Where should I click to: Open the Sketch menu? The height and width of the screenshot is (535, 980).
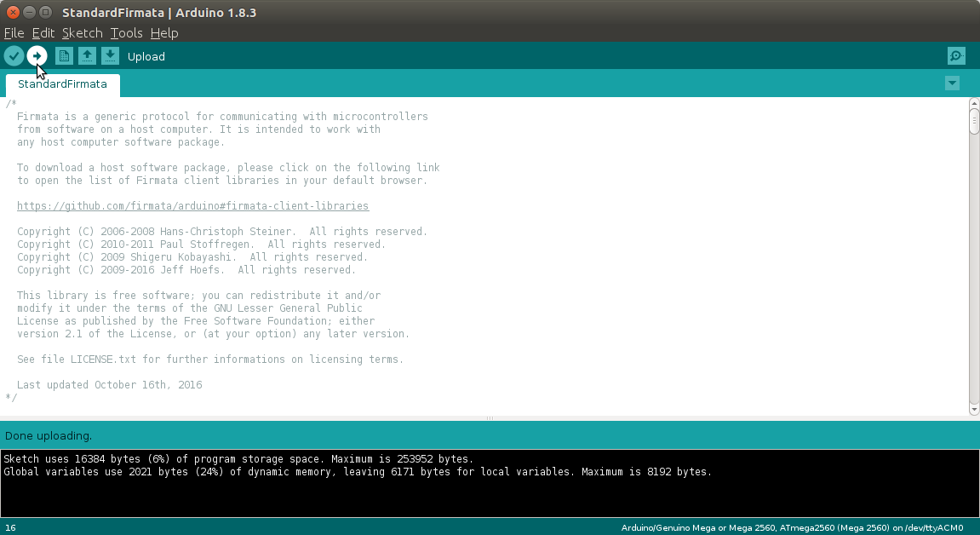pyautogui.click(x=82, y=33)
